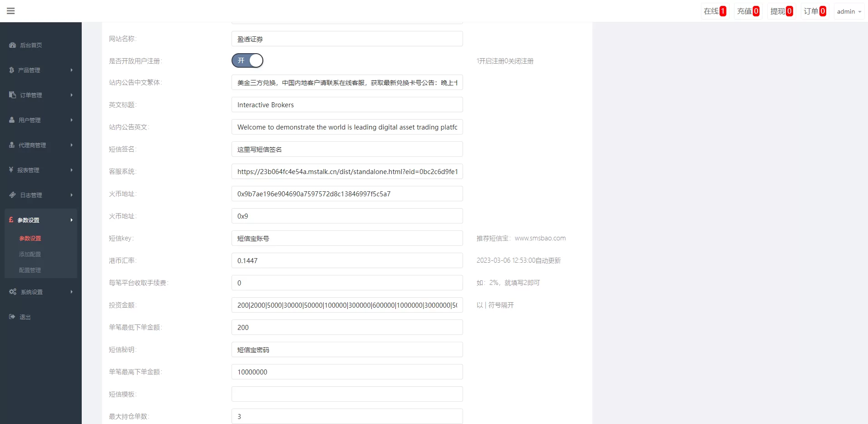Screen dimensions: 868x424
Task: Click the 英文标题 field with Interactive Brokers
Action: pos(347,105)
